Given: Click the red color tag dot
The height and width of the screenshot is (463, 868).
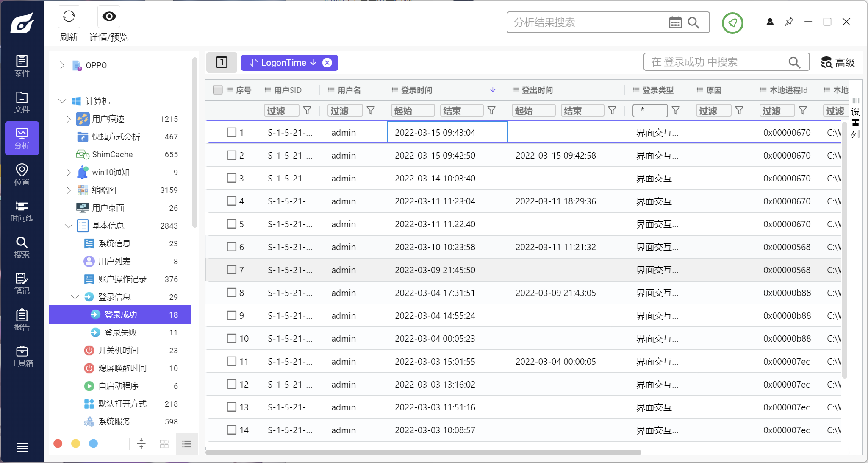Looking at the screenshot, I should (58, 443).
